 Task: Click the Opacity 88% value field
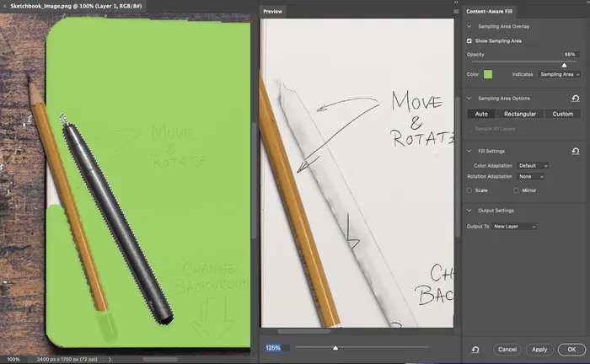pos(571,55)
